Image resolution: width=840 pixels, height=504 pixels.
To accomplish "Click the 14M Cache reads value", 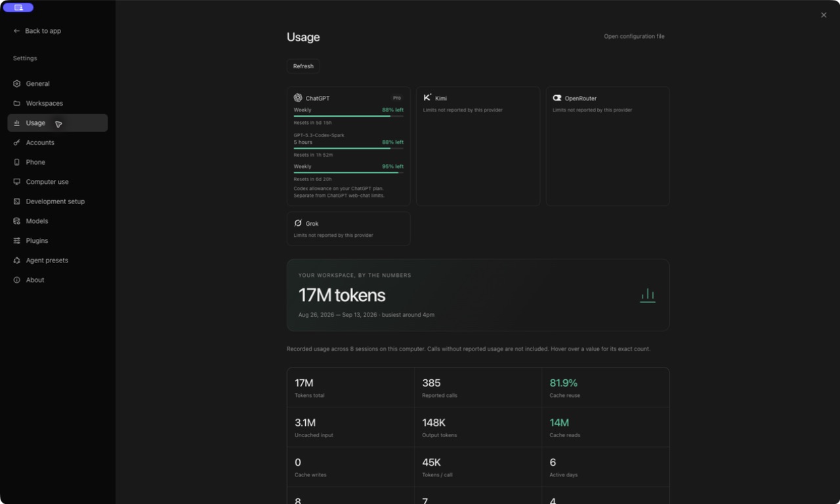I will tap(559, 423).
